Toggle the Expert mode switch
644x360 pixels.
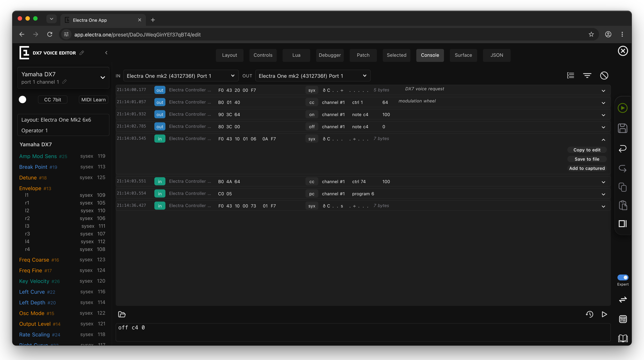pos(623,277)
